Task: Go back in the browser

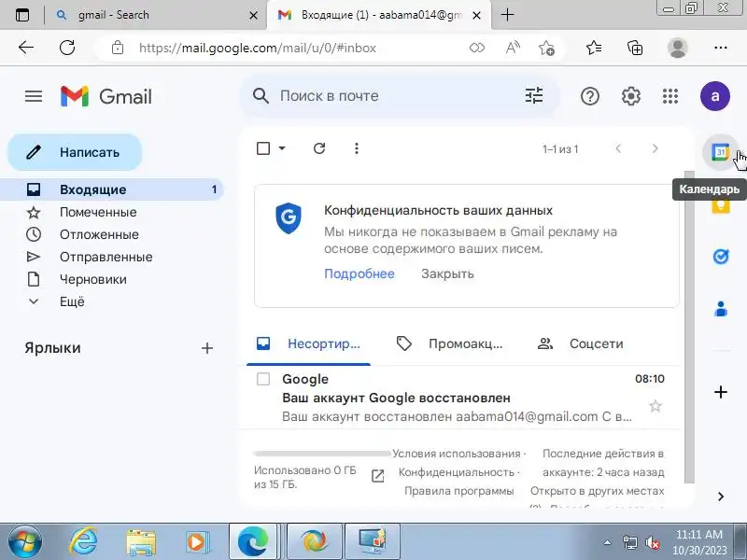Action: [26, 48]
